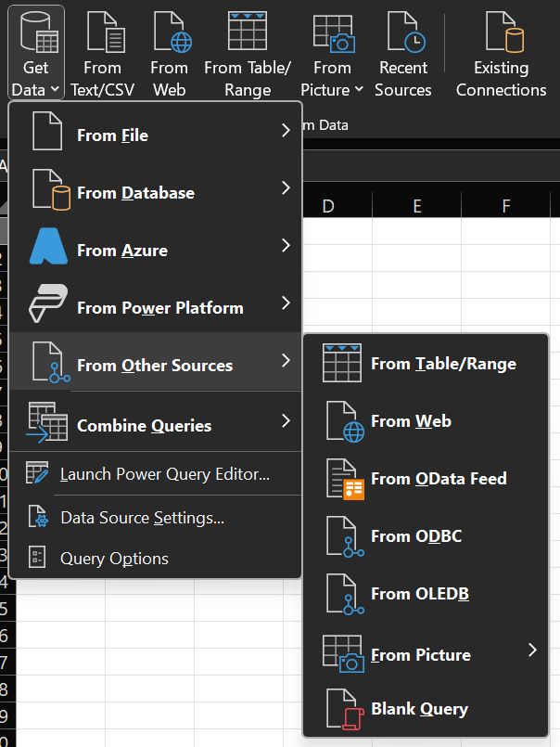This screenshot has height=747, width=560.
Task: Click the submenu From Web globe icon
Action: click(345, 421)
